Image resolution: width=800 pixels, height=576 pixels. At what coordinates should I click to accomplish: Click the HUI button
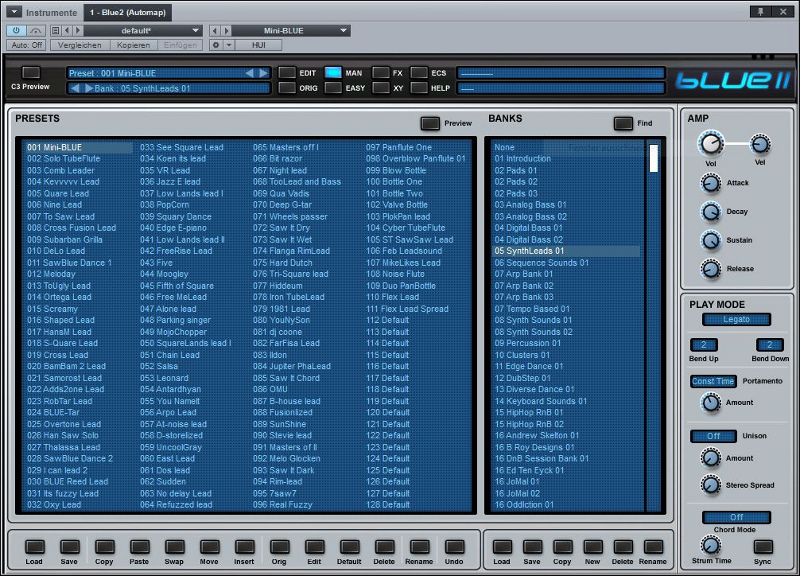[259, 45]
